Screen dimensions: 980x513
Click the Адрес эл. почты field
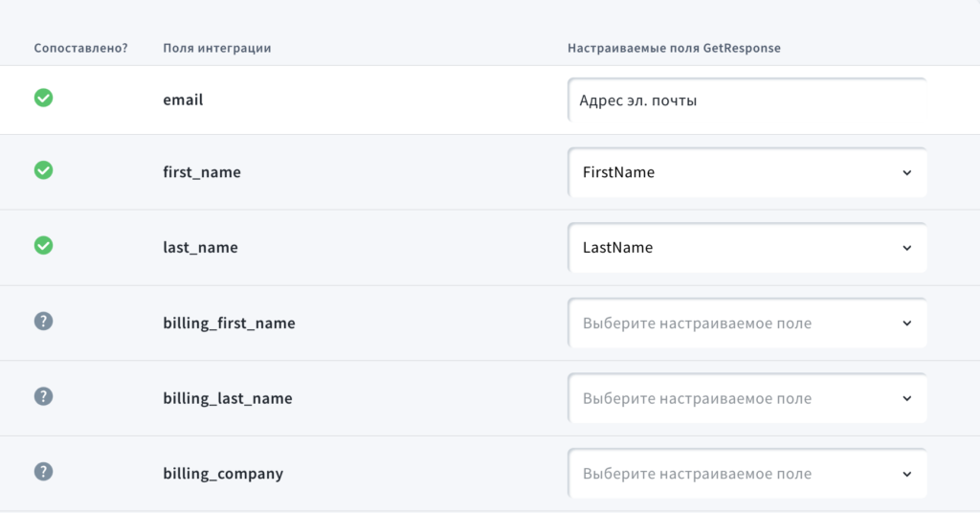point(746,100)
